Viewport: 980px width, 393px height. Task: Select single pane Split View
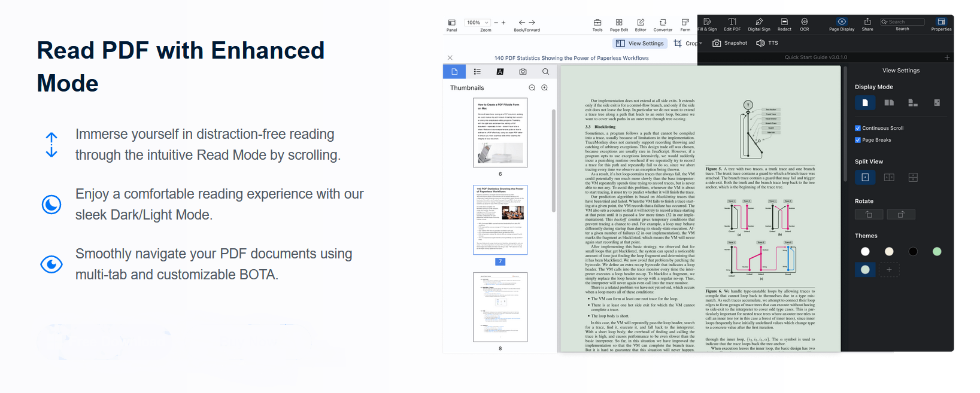[865, 177]
